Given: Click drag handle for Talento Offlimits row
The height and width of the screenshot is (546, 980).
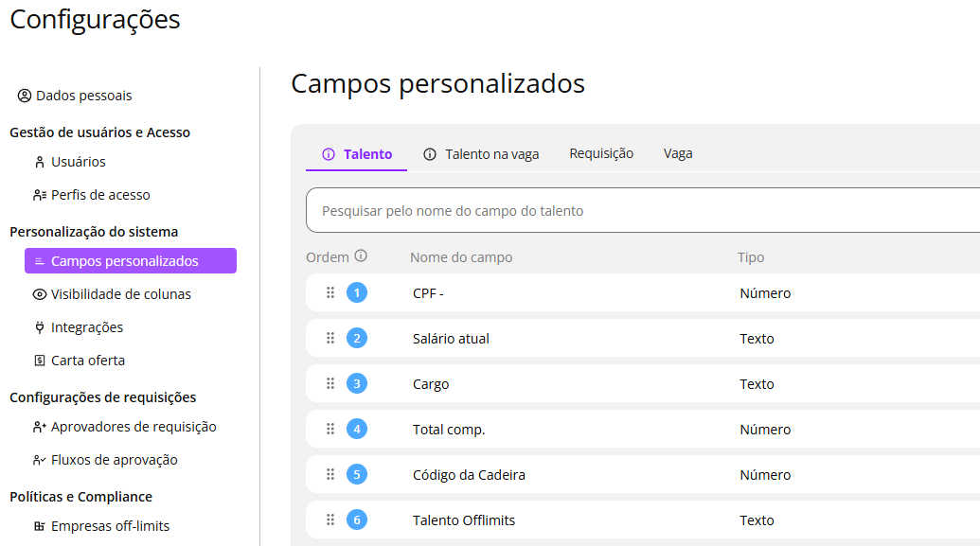Looking at the screenshot, I should [x=330, y=520].
